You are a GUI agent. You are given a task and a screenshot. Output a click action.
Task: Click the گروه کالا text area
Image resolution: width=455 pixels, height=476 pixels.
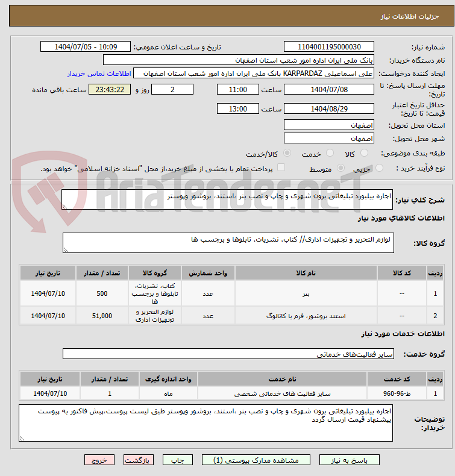pos(228,243)
